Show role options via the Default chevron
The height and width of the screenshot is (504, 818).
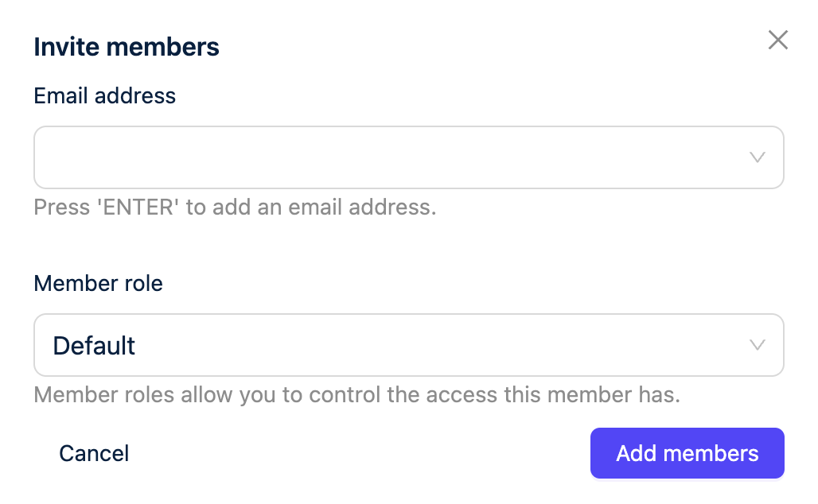point(758,345)
